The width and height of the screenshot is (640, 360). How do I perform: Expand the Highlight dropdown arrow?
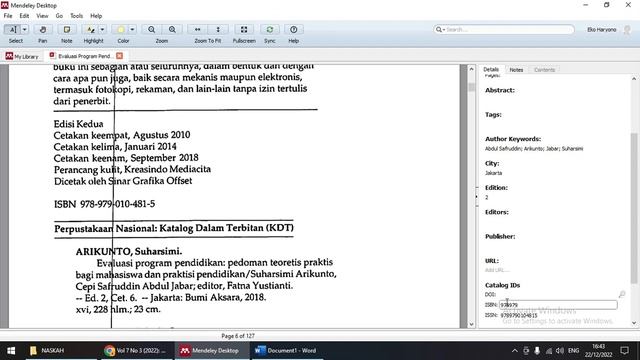[x=102, y=29]
